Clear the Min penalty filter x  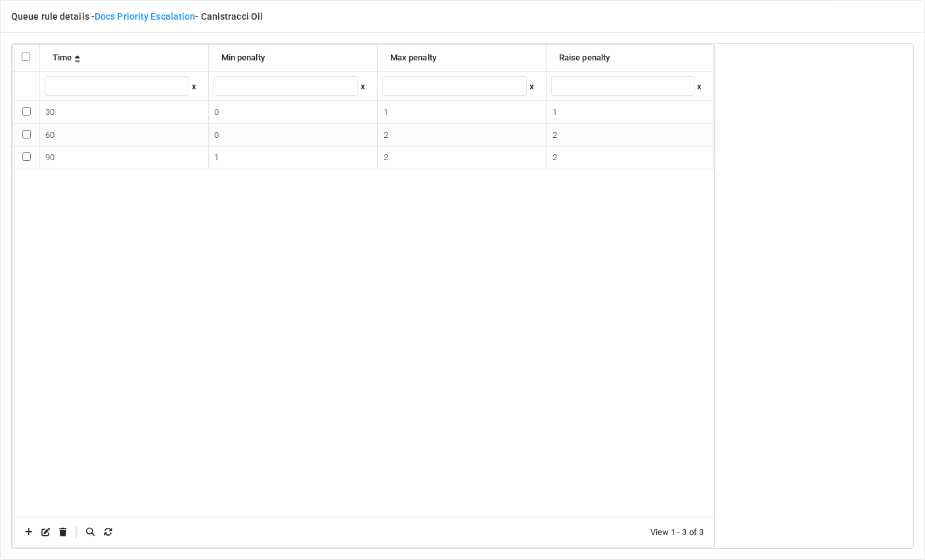(363, 87)
